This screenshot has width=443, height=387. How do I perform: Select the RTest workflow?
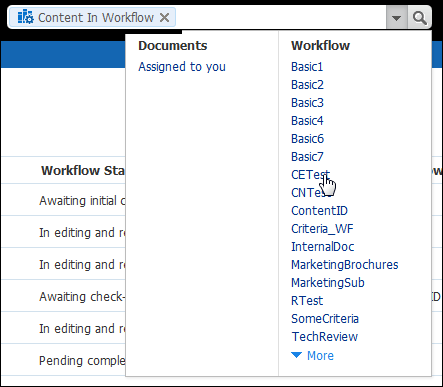tap(307, 301)
